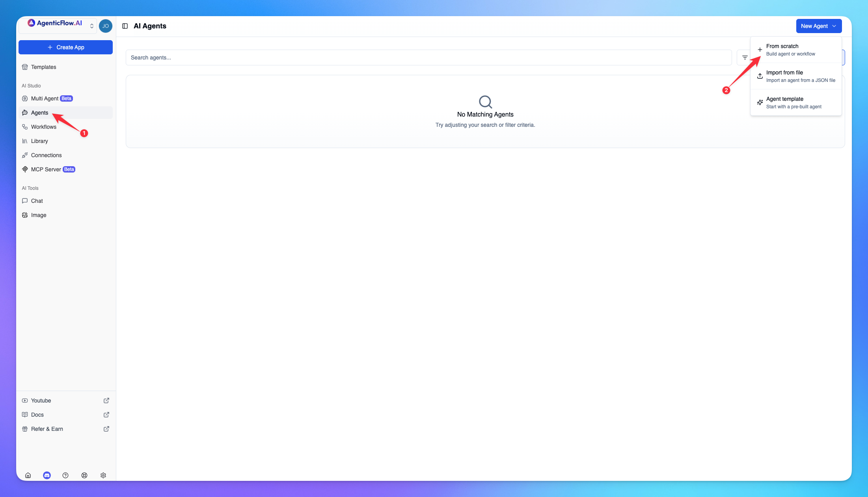The image size is (868, 497).
Task: Open the Discord icon in bottom bar
Action: pyautogui.click(x=47, y=475)
